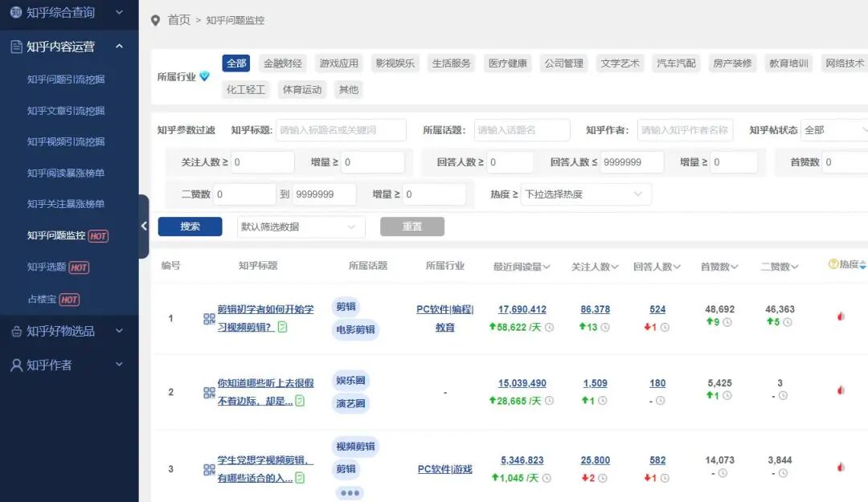Select the 全部 industry filter

pos(236,63)
